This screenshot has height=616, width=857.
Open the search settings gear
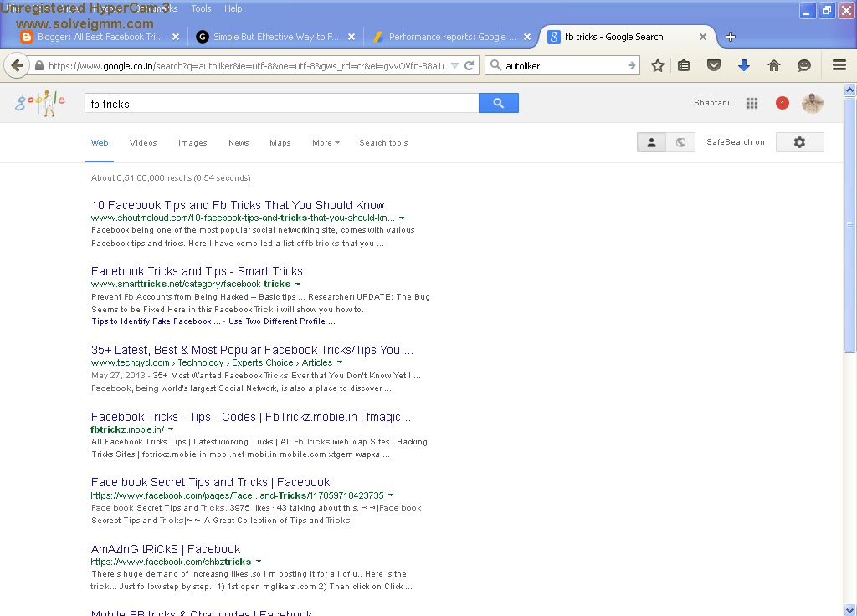pos(799,142)
